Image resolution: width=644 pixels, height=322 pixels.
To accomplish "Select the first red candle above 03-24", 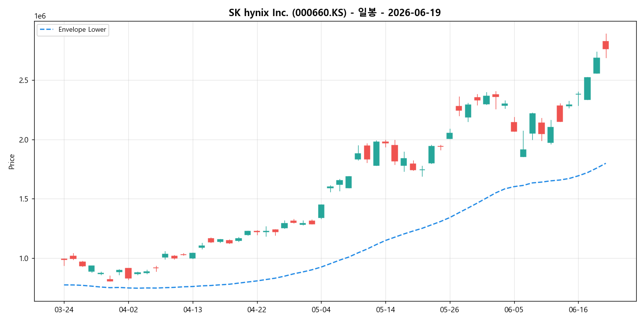I will coord(64,260).
